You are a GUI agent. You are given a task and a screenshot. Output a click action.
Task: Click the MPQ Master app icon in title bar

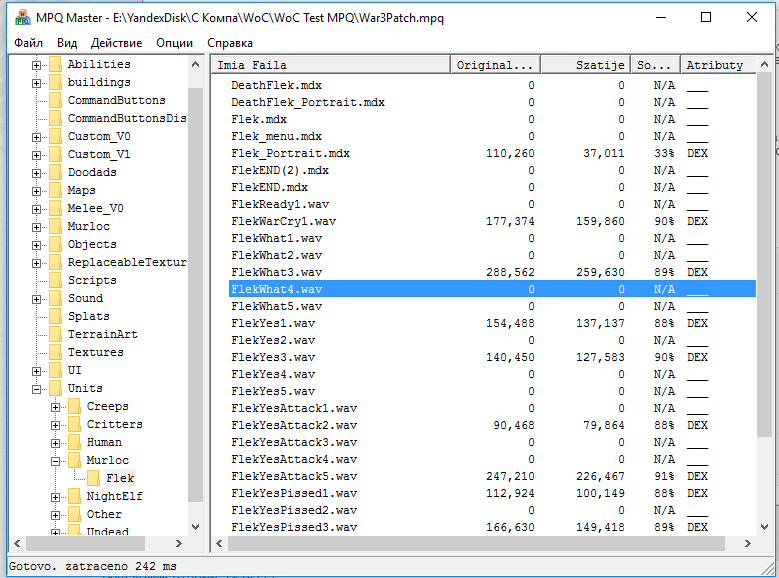click(22, 18)
